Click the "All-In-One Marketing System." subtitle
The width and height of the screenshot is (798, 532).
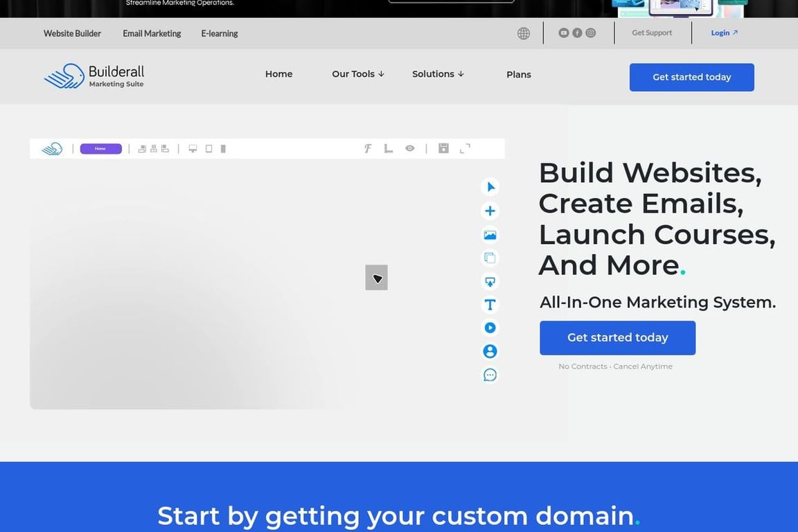click(x=657, y=303)
